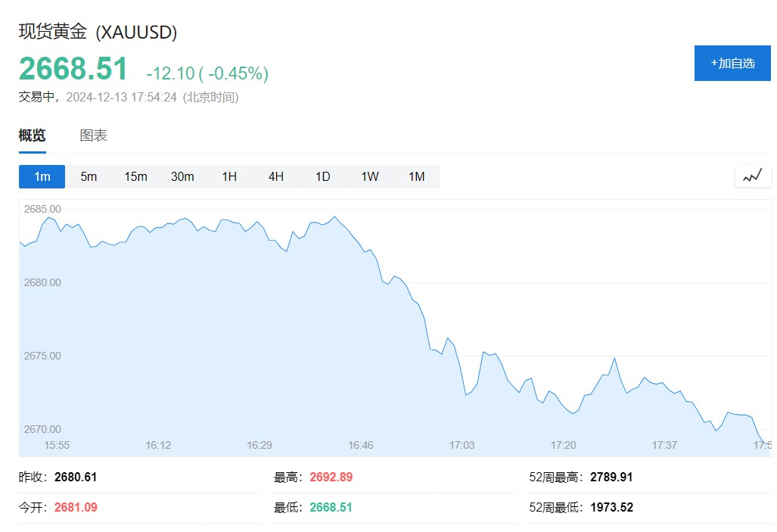Click the 最高 value 2692.89
The image size is (777, 532).
click(331, 477)
